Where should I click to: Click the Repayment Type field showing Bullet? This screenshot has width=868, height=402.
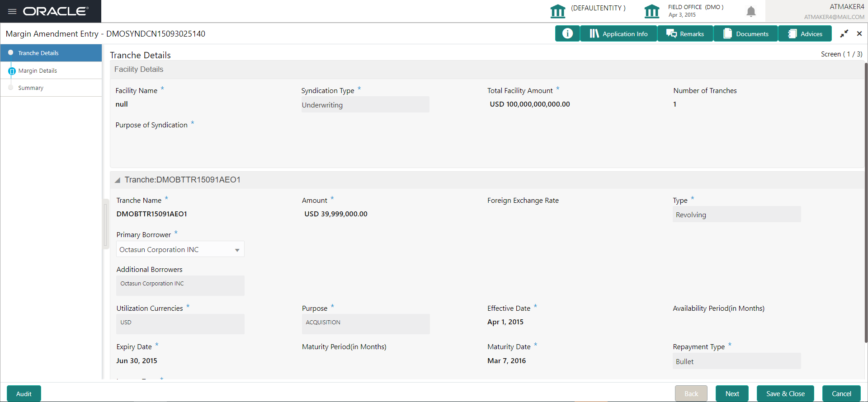[x=737, y=361]
